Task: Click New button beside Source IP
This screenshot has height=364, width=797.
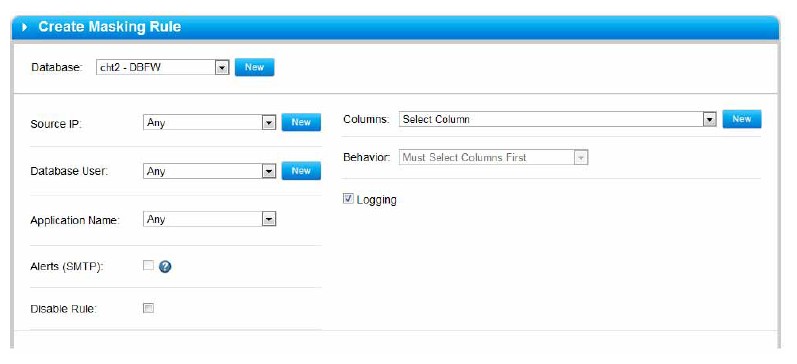Action: coord(301,122)
